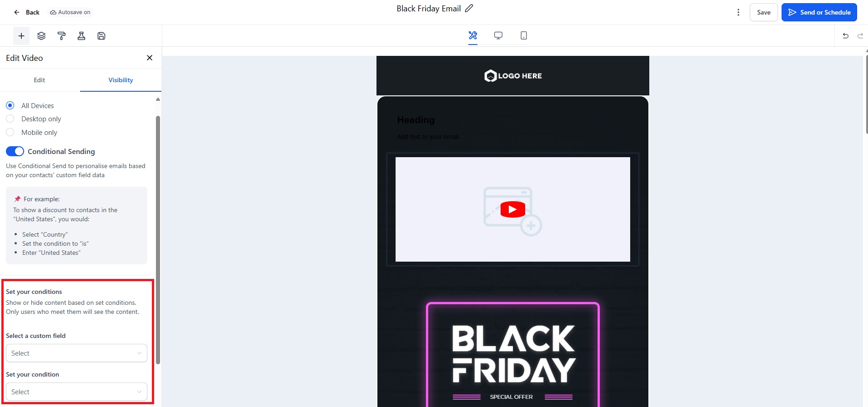Switch to the Visibility tab
This screenshot has height=407, width=868.
120,80
